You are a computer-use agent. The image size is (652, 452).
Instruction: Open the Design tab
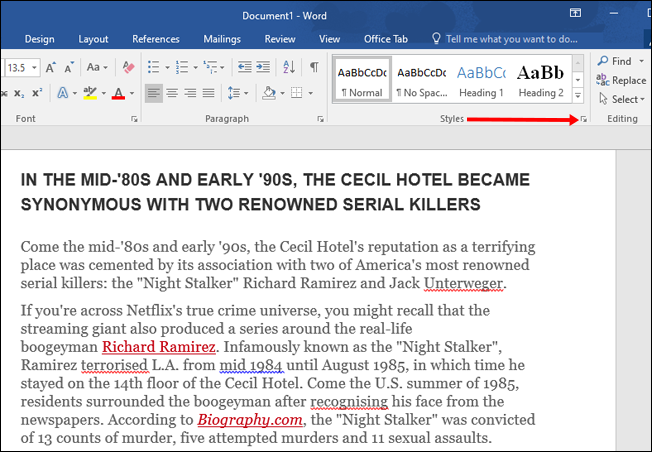(40, 39)
